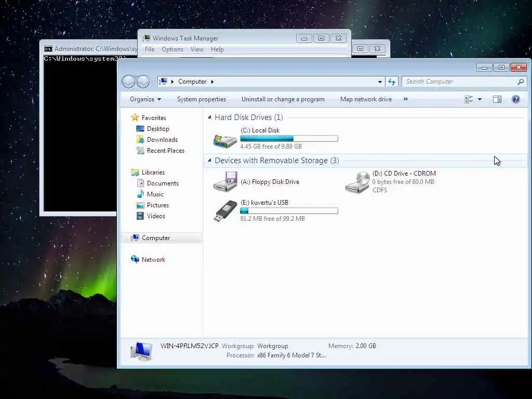Collapse Devices with Removable Storage group
532x399 pixels.
point(209,161)
